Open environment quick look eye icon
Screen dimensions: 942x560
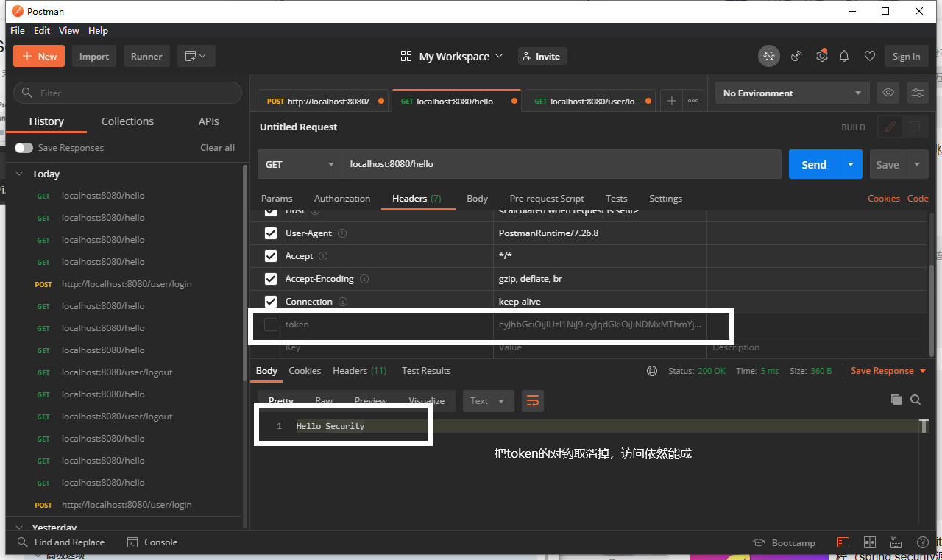[888, 93]
